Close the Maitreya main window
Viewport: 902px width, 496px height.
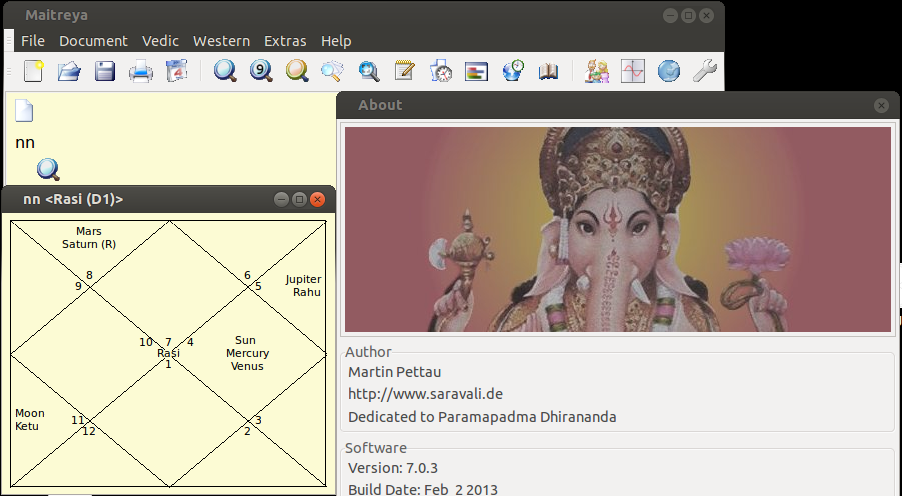[x=707, y=16]
